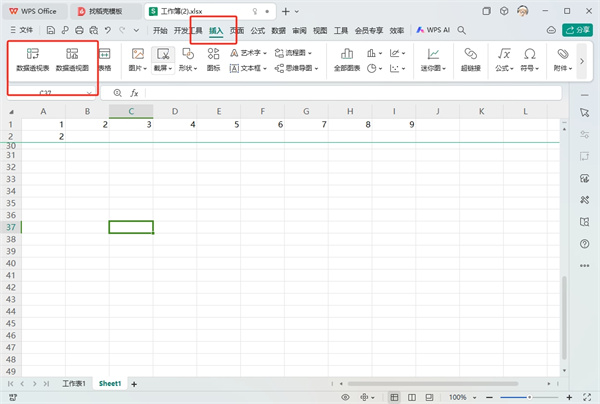Toggle eye protection mode icon in status bar

[345, 397]
